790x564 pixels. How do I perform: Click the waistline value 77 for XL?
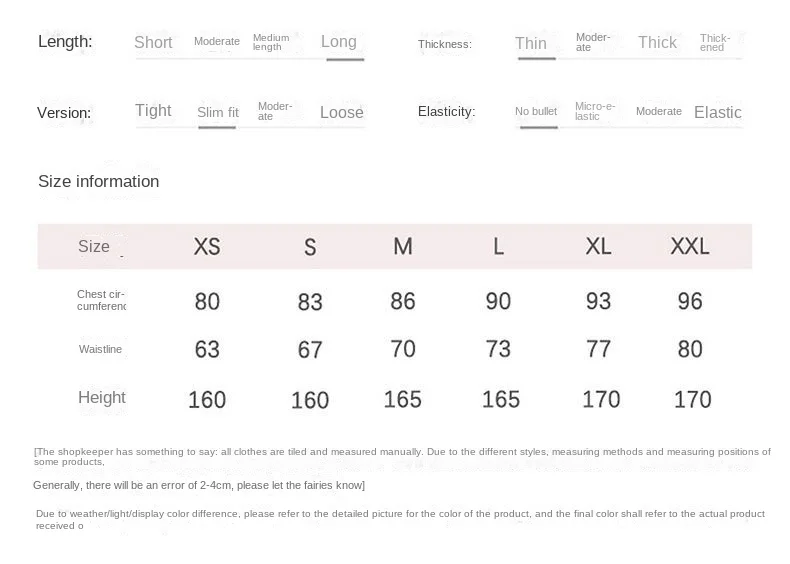tap(598, 349)
